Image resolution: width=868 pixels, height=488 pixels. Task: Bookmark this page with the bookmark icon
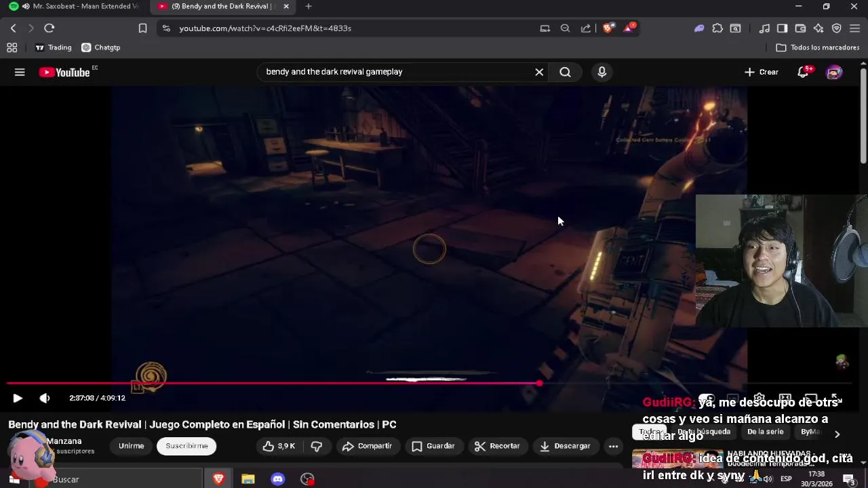click(x=142, y=28)
